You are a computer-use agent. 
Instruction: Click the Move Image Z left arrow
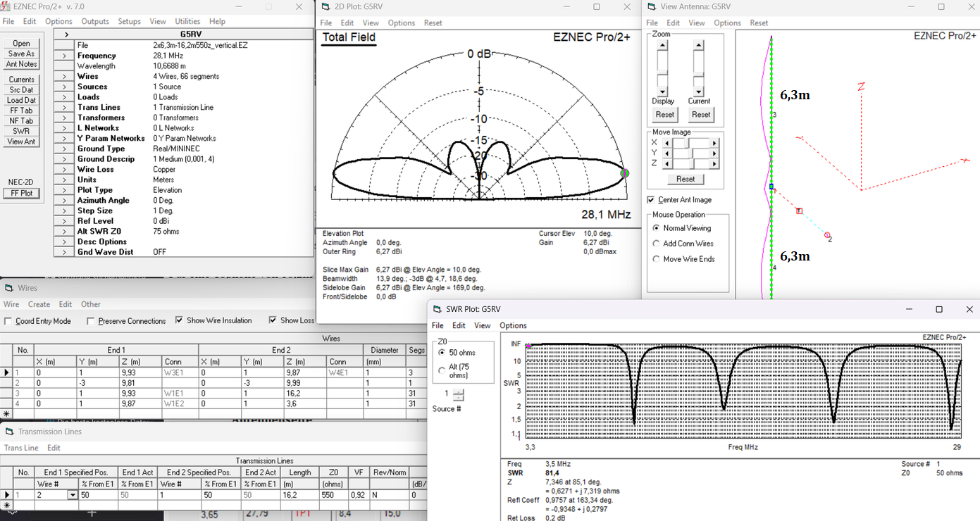click(x=666, y=163)
